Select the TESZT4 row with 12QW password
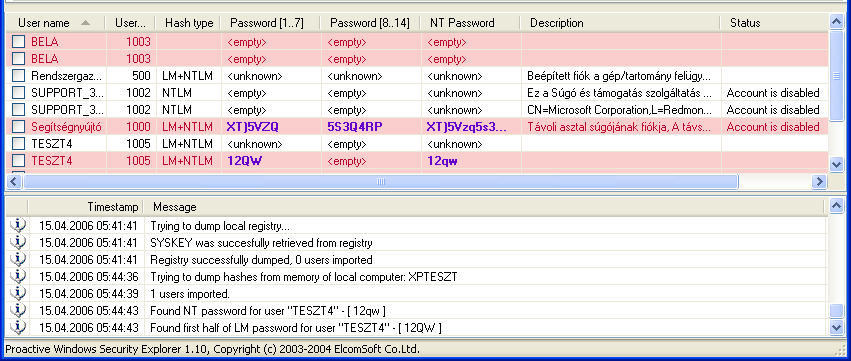Image resolution: width=851 pixels, height=361 pixels. [417, 161]
